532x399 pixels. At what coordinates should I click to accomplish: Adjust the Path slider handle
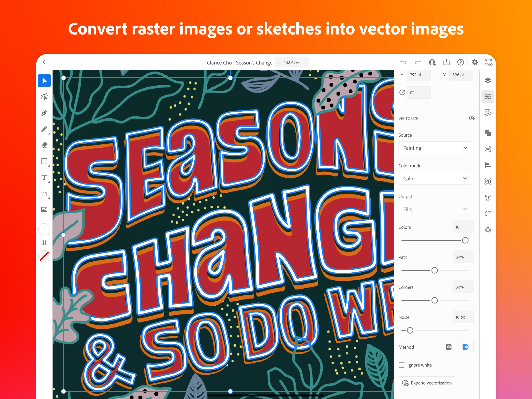[434, 270]
